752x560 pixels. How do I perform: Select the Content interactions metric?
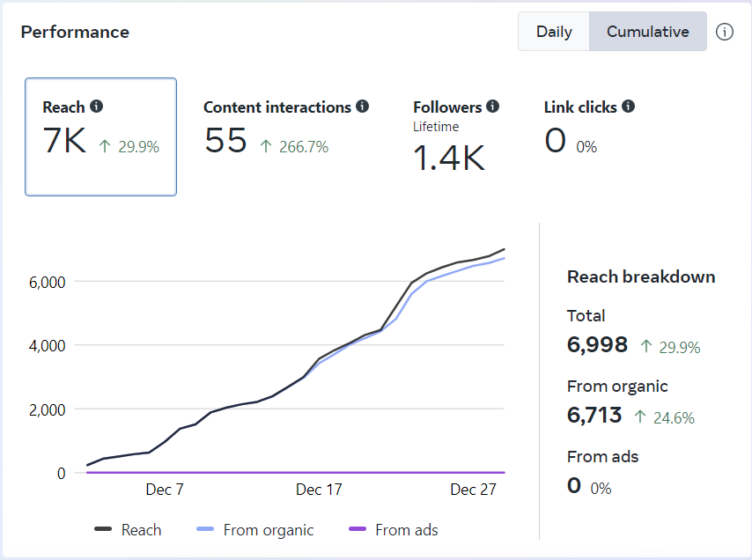tap(286, 128)
